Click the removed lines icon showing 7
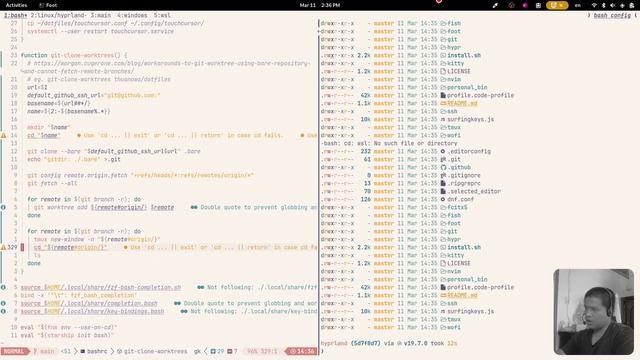This screenshot has height=360, width=640. click(230, 351)
